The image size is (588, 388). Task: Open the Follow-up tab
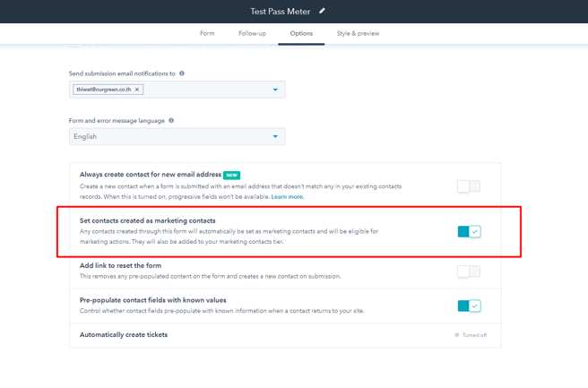coord(252,33)
